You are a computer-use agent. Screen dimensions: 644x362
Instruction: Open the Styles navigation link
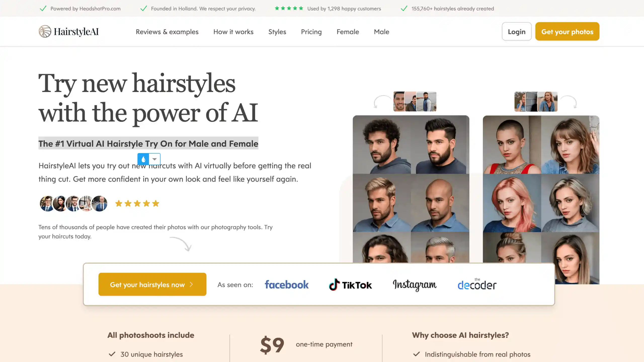tap(277, 32)
